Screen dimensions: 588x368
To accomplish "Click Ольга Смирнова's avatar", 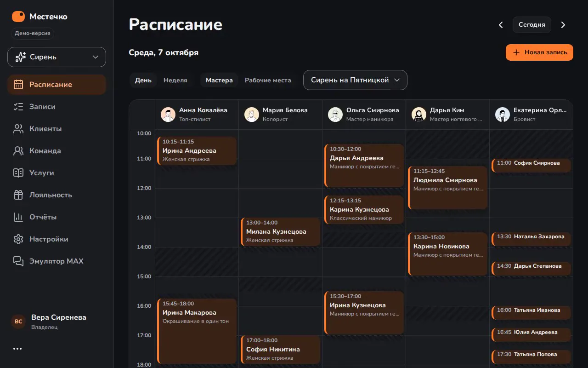I will tap(335, 115).
